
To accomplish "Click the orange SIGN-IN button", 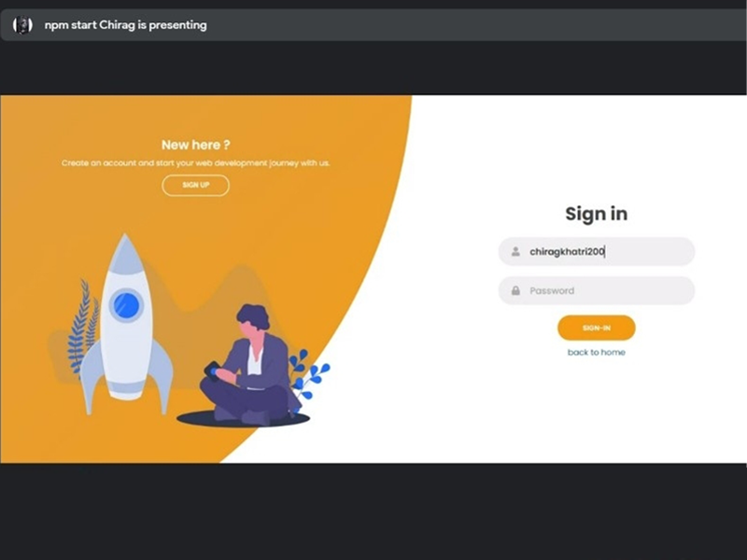I will 597,328.
